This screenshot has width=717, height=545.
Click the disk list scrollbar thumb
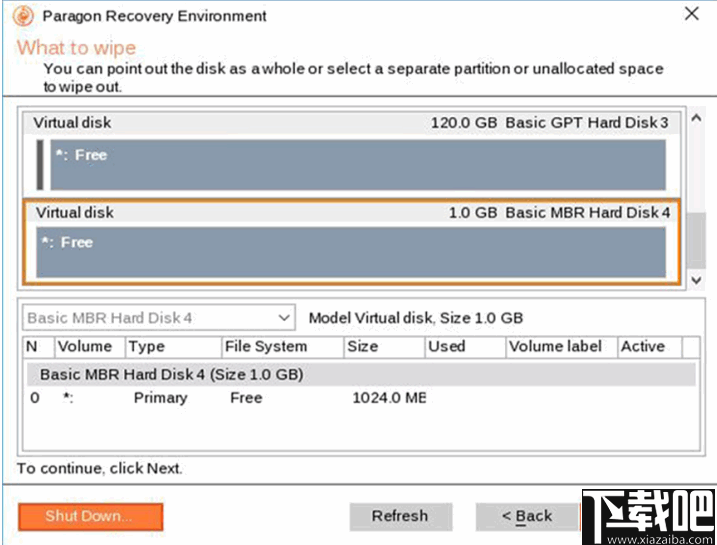tap(696, 240)
